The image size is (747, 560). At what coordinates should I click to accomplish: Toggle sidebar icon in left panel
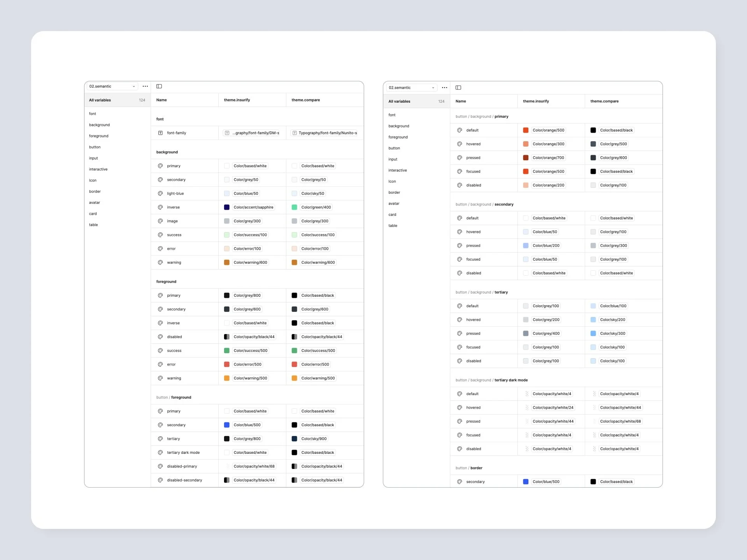click(159, 86)
